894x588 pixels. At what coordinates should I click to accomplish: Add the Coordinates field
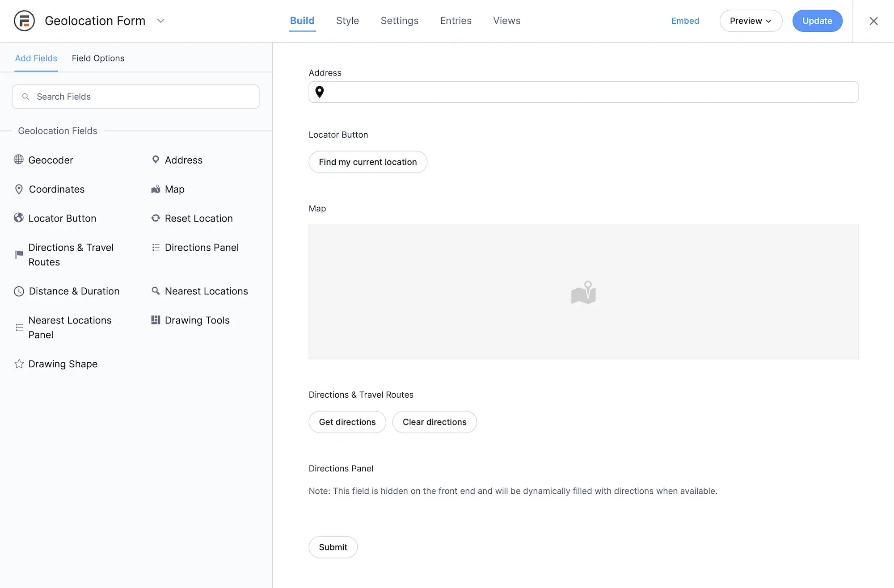click(56, 189)
